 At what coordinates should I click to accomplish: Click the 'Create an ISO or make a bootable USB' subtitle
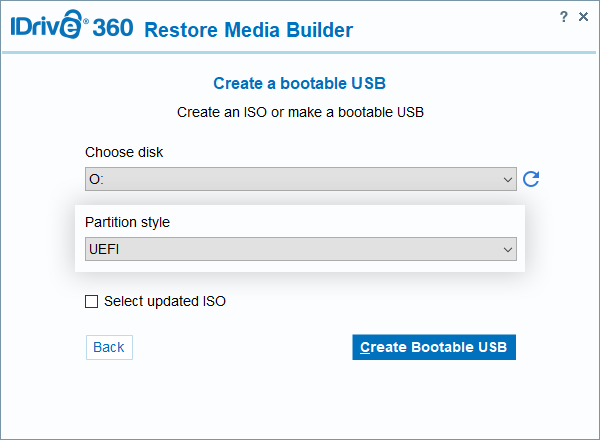point(300,112)
